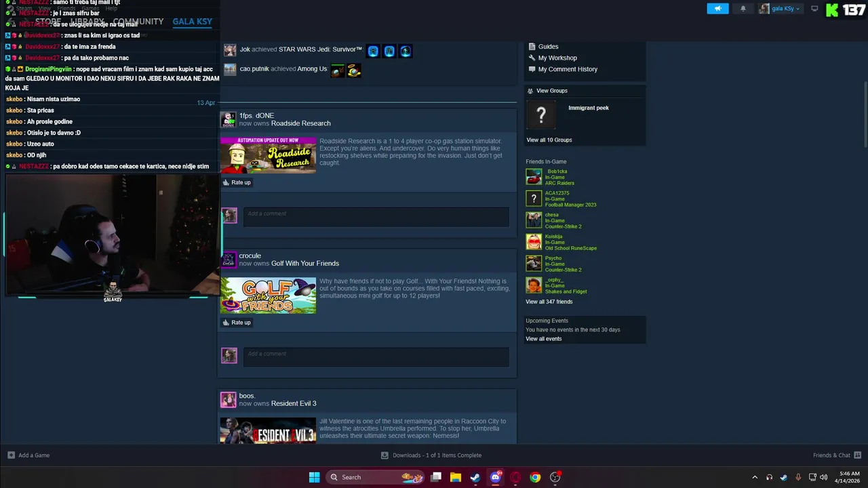The height and width of the screenshot is (488, 868).
Task: Click the View Groups header
Action: click(552, 91)
